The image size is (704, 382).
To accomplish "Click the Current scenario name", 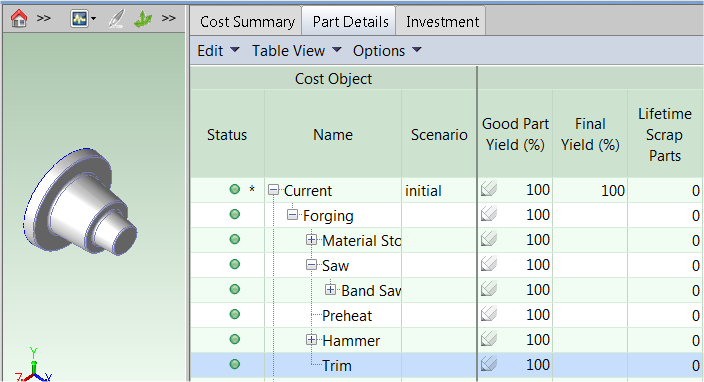I will (x=308, y=191).
